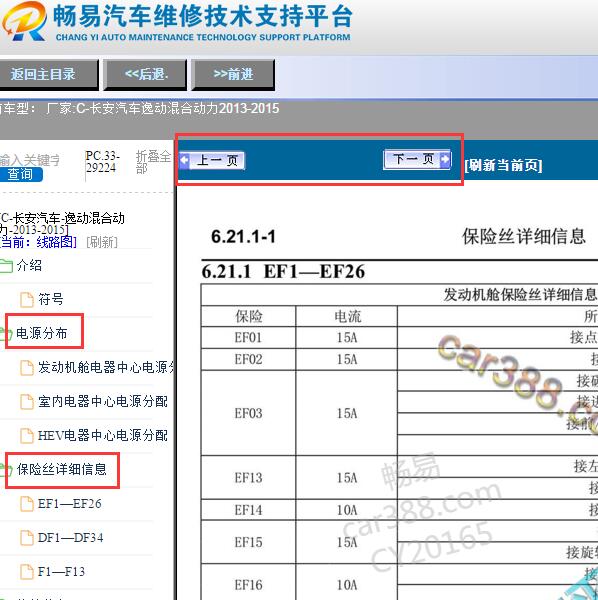The image size is (598, 600).
Task: Click the page icon beside EF1—EF26
Action: [26, 504]
